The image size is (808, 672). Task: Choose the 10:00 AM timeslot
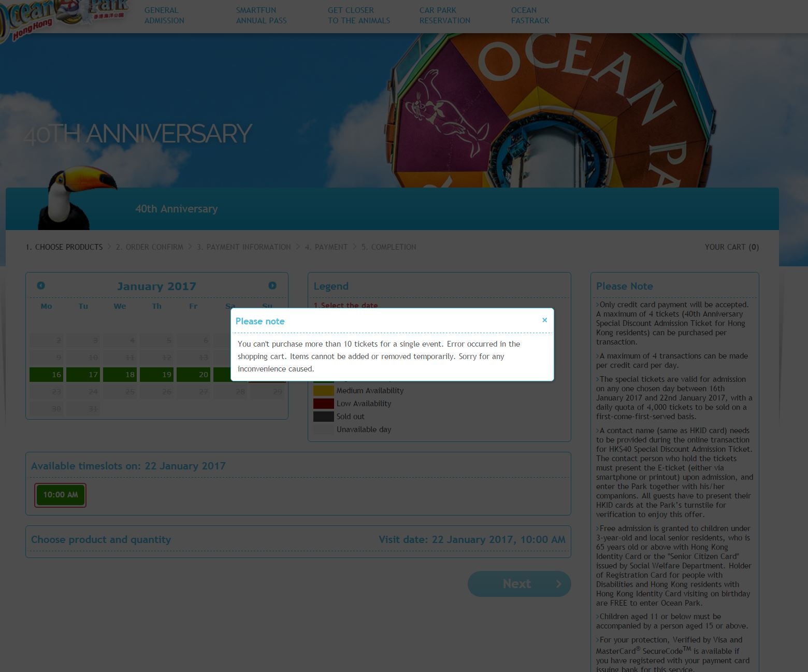click(61, 495)
